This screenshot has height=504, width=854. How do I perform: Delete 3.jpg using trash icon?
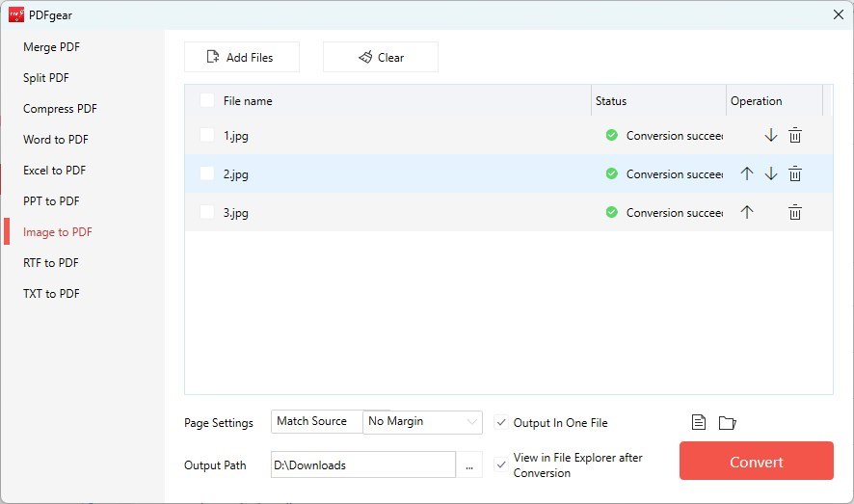795,212
